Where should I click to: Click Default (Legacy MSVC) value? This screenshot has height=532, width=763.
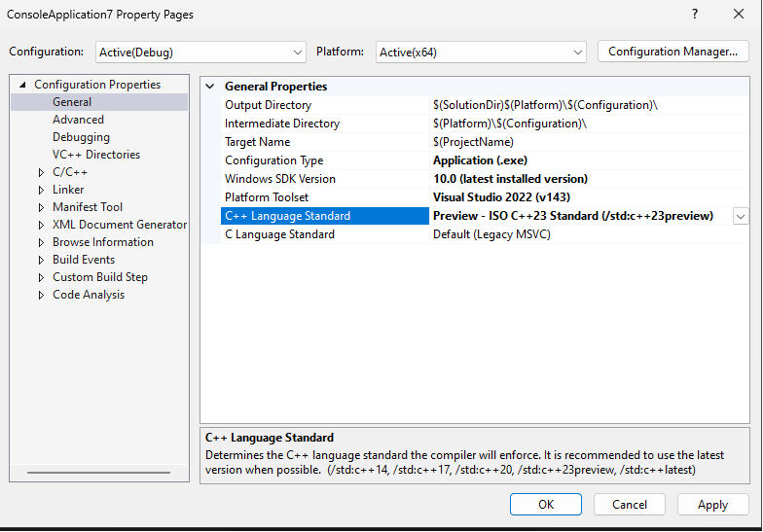point(491,234)
